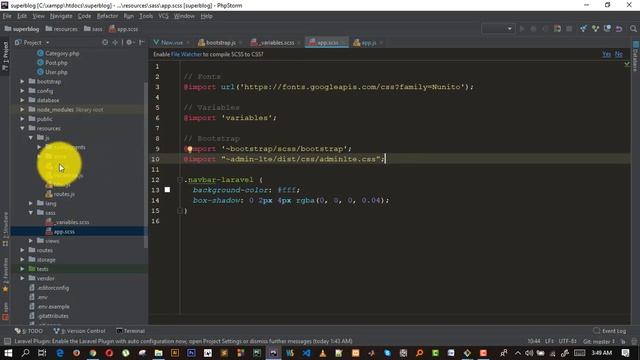Click the taskbar search magnifier icon

[x=25, y=353]
